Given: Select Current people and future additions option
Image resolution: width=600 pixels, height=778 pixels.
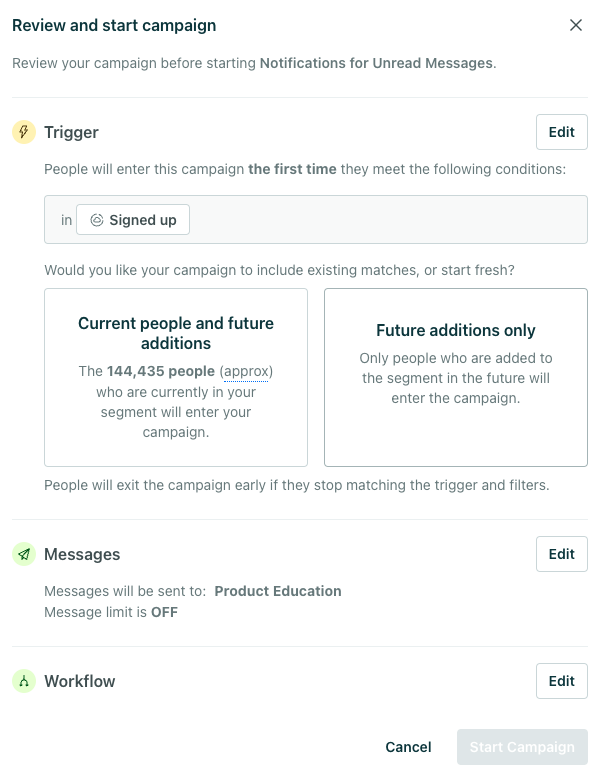Looking at the screenshot, I should [x=176, y=377].
